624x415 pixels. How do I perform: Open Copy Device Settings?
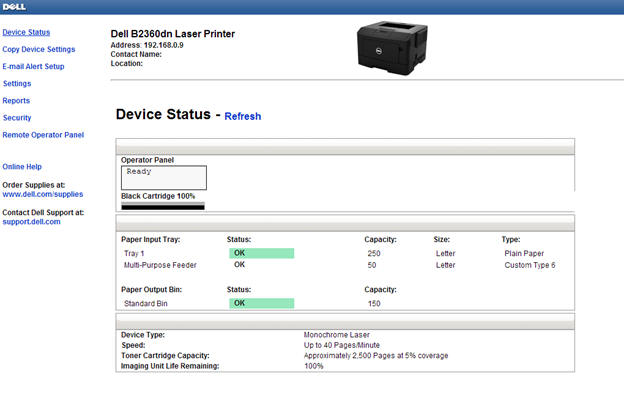[x=39, y=49]
